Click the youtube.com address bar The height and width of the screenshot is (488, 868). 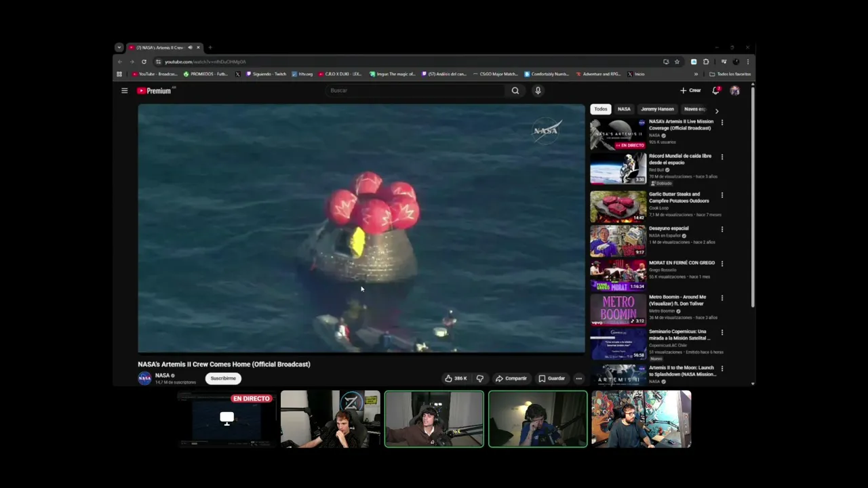tap(407, 62)
